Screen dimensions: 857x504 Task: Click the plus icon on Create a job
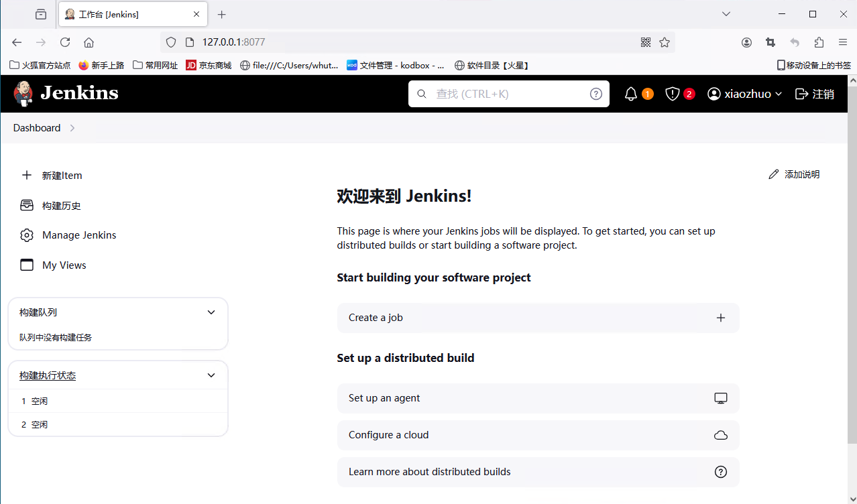tap(721, 318)
